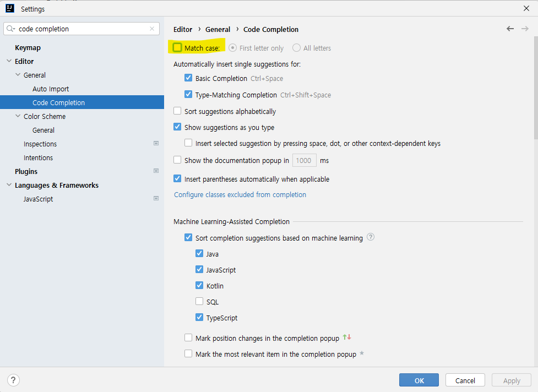Screen dimensions: 538x392
Task: Disable Show suggestions as you type
Action: [177, 127]
